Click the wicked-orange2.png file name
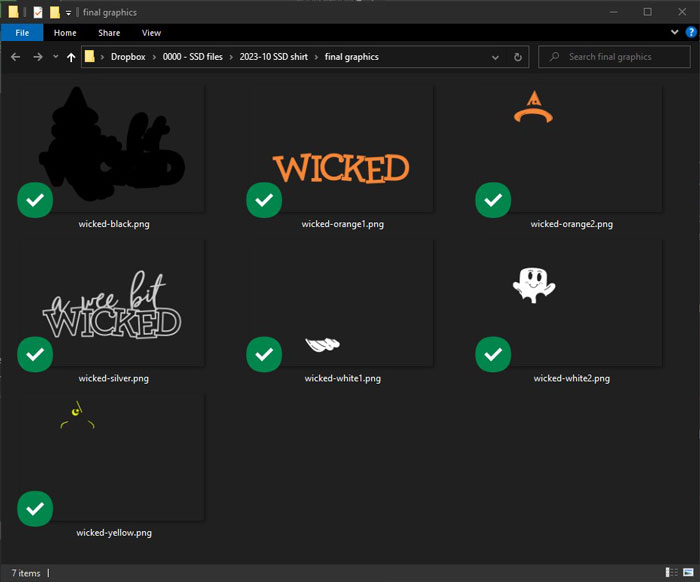The image size is (700, 582). point(571,224)
